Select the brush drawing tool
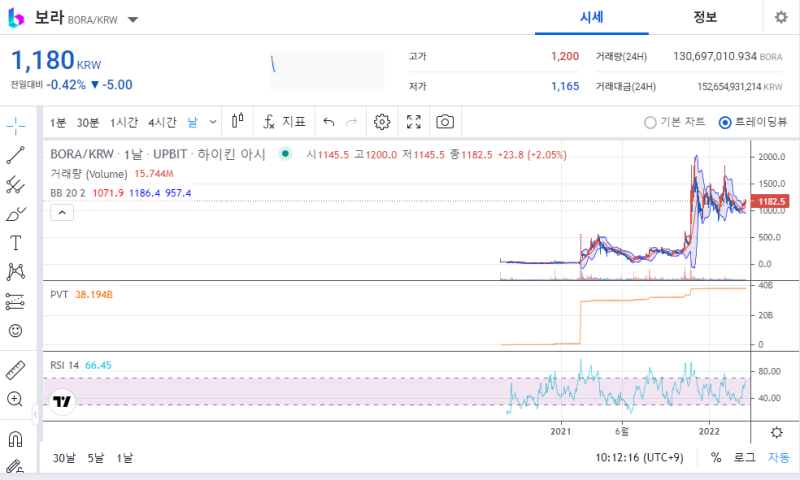800x480 pixels. pyautogui.click(x=16, y=214)
